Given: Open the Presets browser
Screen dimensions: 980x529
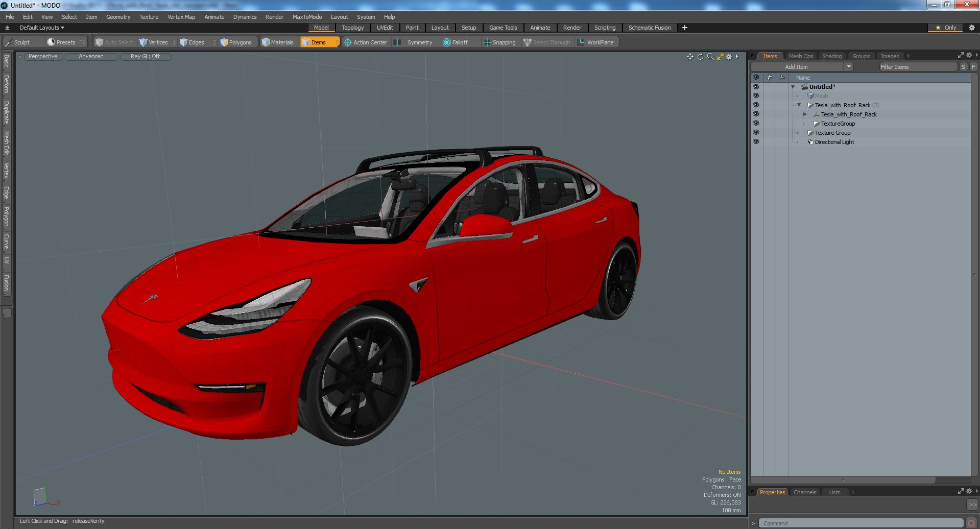Looking at the screenshot, I should pos(66,42).
